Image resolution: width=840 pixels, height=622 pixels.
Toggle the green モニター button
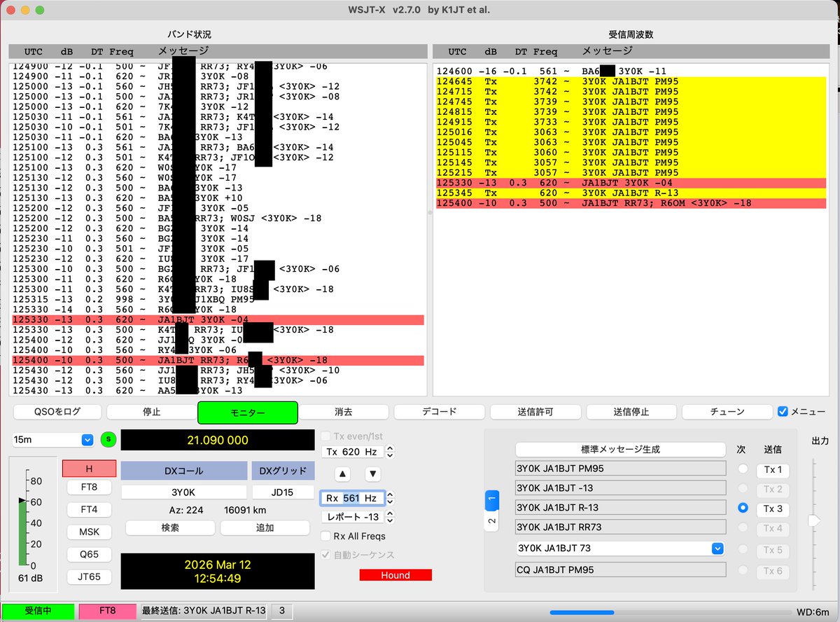pyautogui.click(x=248, y=413)
